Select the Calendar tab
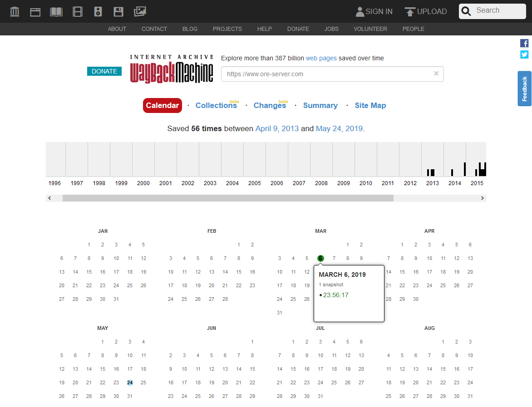 pyautogui.click(x=163, y=105)
